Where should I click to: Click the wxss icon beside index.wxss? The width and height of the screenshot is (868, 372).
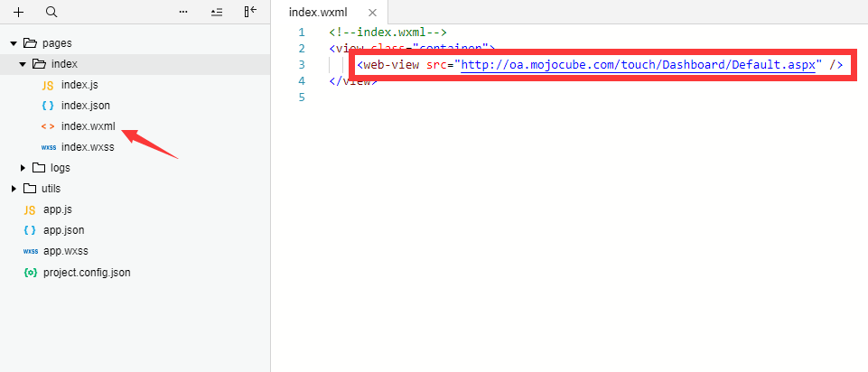48,148
